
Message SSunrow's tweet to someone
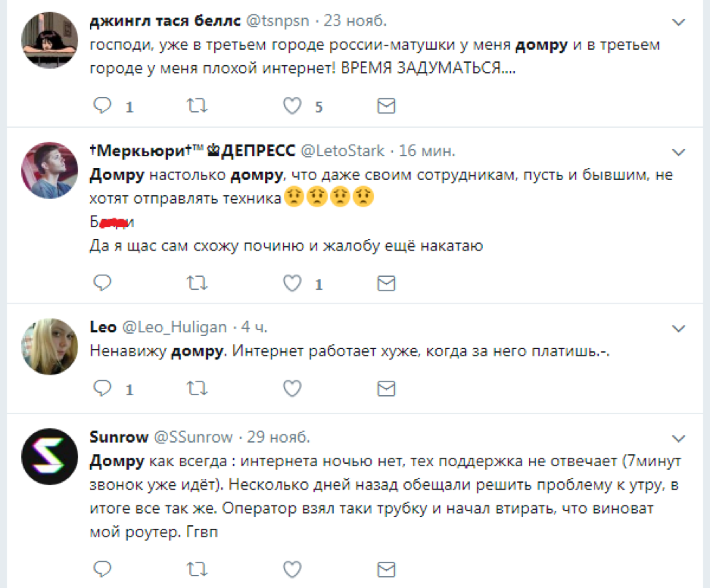point(386,568)
